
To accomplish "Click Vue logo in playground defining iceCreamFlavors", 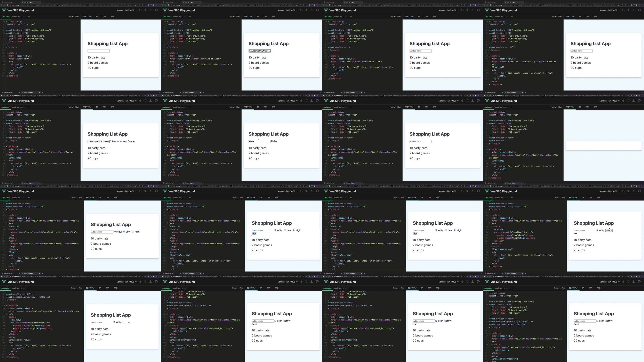I will [486, 282].
